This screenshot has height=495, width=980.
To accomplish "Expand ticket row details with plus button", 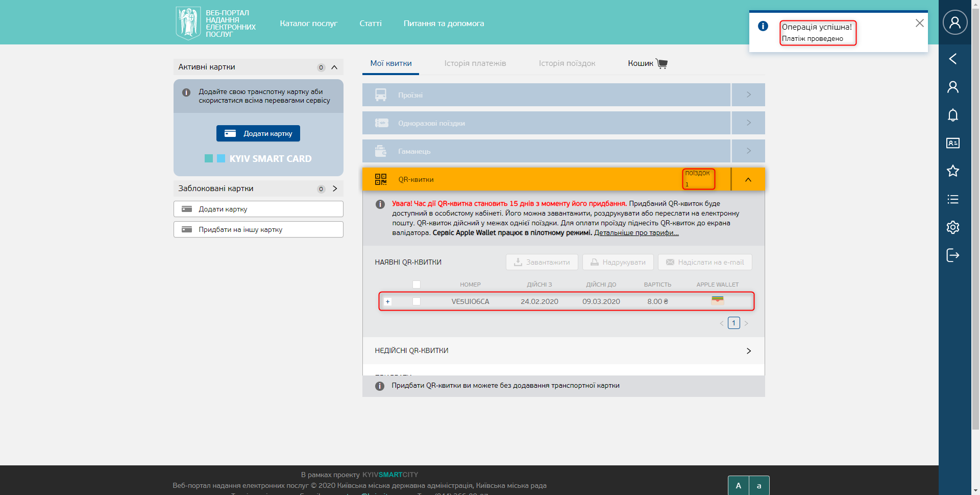I will pos(387,301).
